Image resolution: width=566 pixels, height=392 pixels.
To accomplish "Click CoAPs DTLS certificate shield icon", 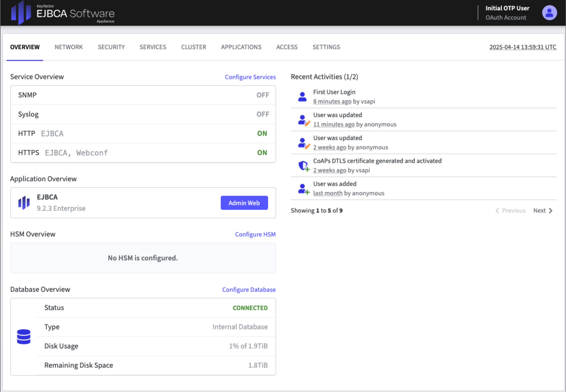I will (303, 166).
